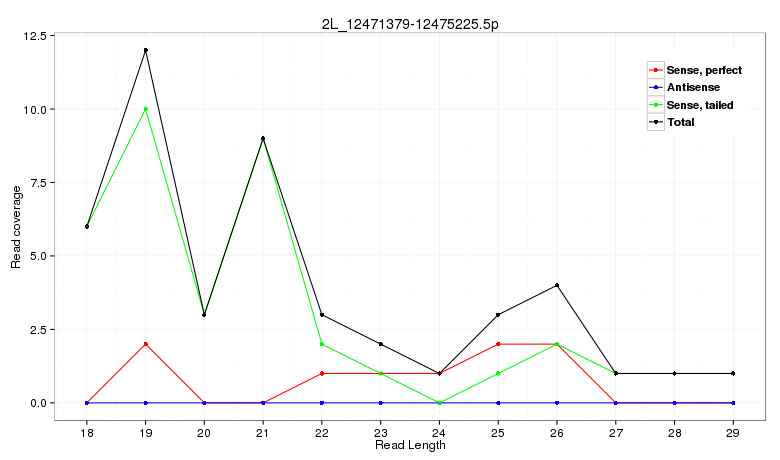
Task: Click the Total peak point at length 19
Action: (146, 50)
